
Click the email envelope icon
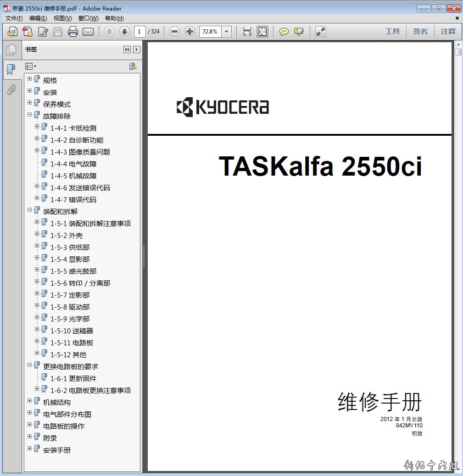(x=88, y=32)
